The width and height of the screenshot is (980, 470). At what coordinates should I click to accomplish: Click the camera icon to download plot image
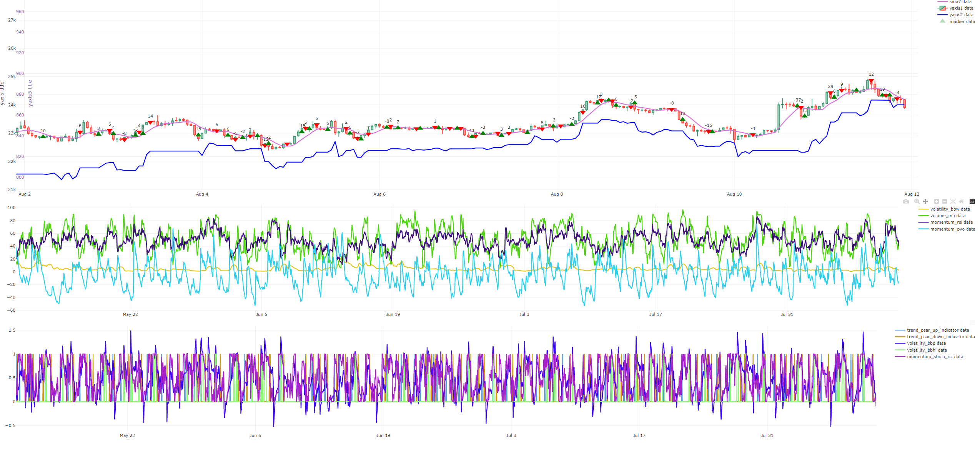906,201
